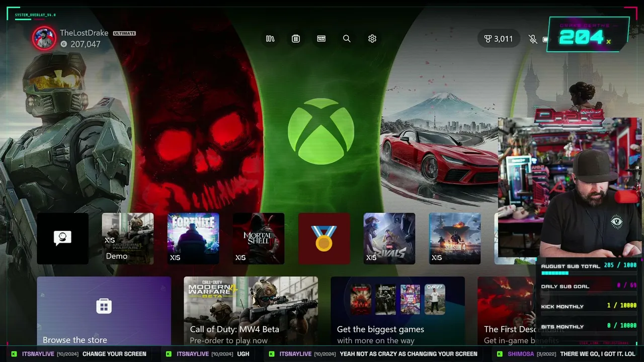Click the store bag icon on Browse card
Viewport: 644px width, 362px height.
104,306
